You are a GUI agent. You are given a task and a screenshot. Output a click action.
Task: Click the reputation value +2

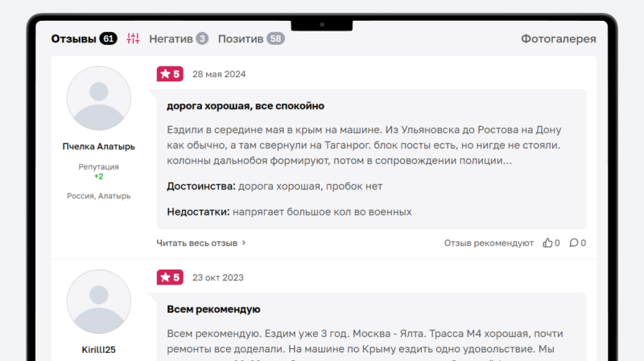coord(98,176)
